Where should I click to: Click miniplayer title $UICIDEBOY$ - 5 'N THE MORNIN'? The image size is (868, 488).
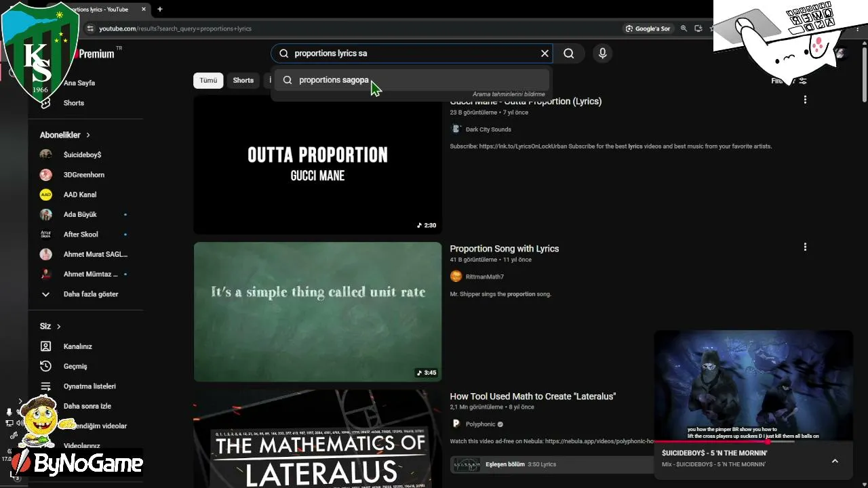pos(715,453)
